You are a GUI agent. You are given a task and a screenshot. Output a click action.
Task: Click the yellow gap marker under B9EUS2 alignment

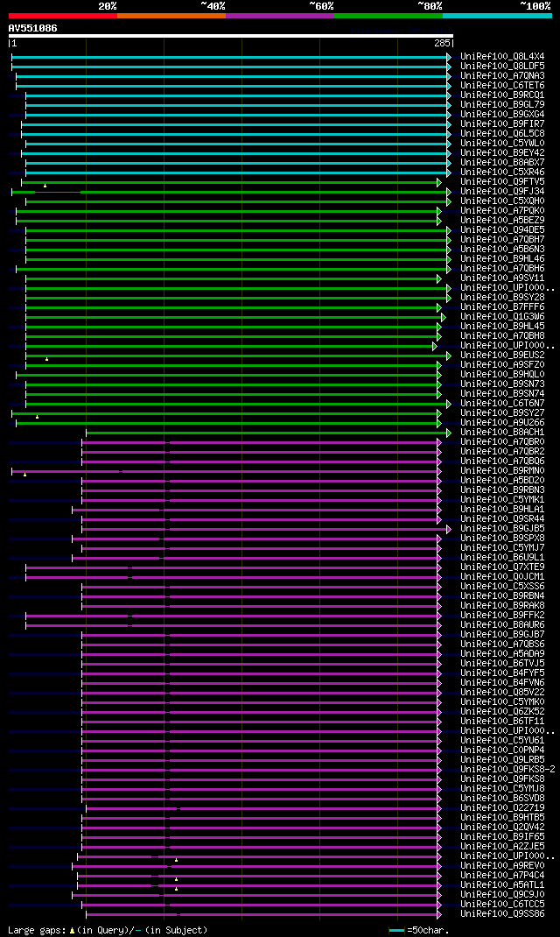46,359
